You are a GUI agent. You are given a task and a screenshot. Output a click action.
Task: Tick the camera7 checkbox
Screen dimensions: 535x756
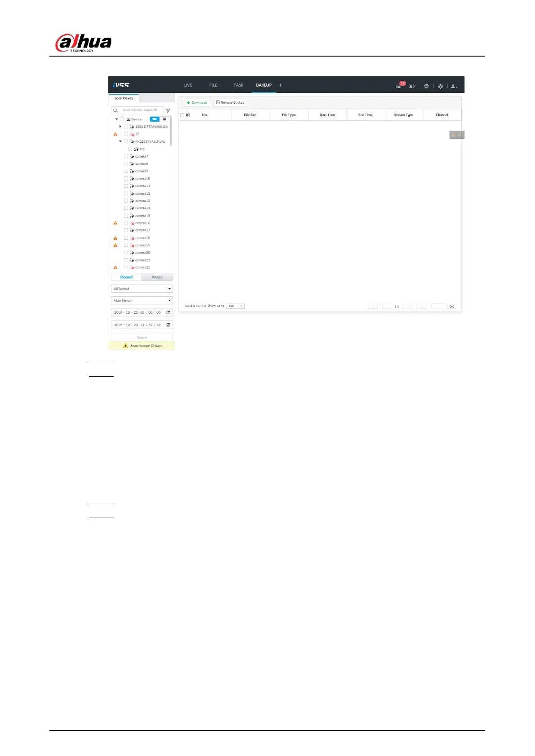pyautogui.click(x=126, y=156)
